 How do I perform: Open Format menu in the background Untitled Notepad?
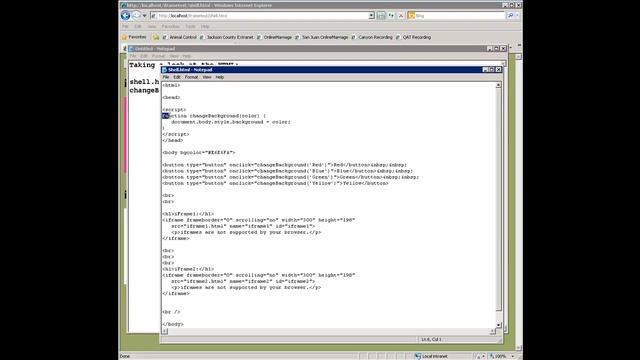tap(158, 56)
